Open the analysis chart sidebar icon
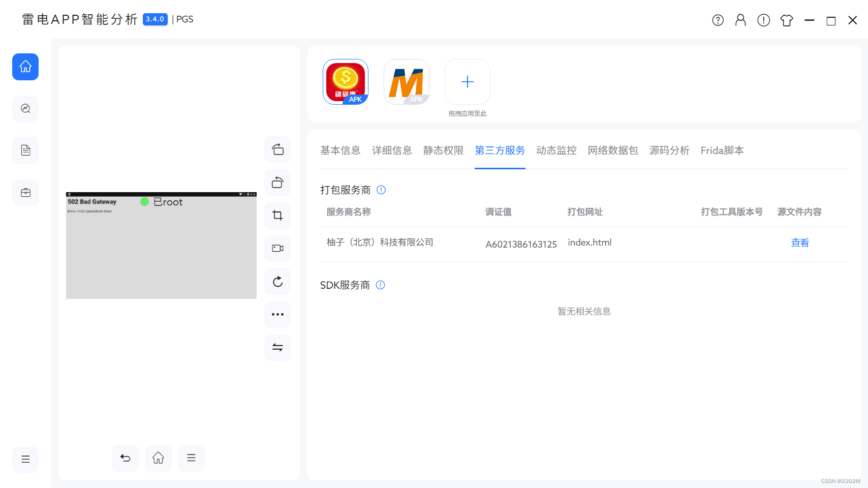The image size is (868, 488). point(25,108)
